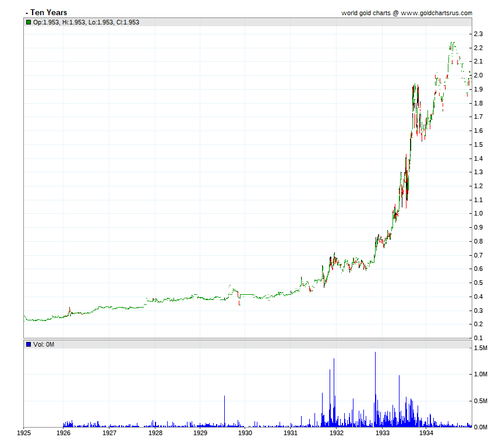Screen dimensions: 495x448
Task: Click the 1931 year label
Action: tap(291, 433)
